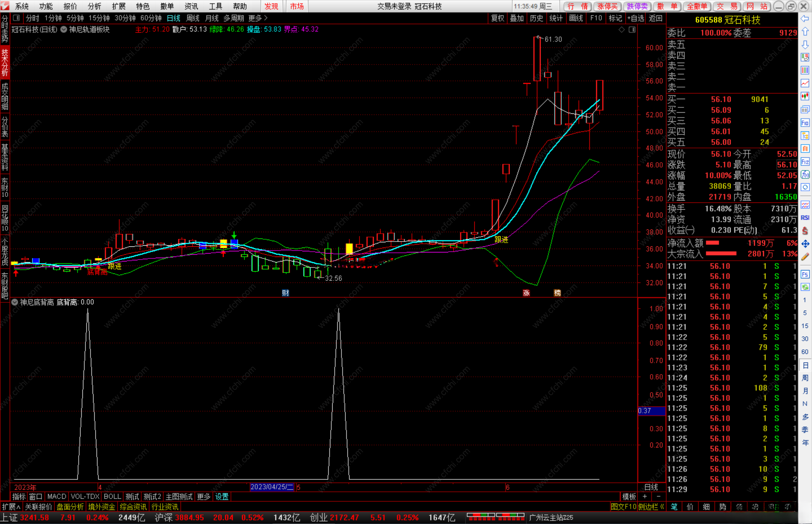Click the blue left arrow back icon

point(805,19)
